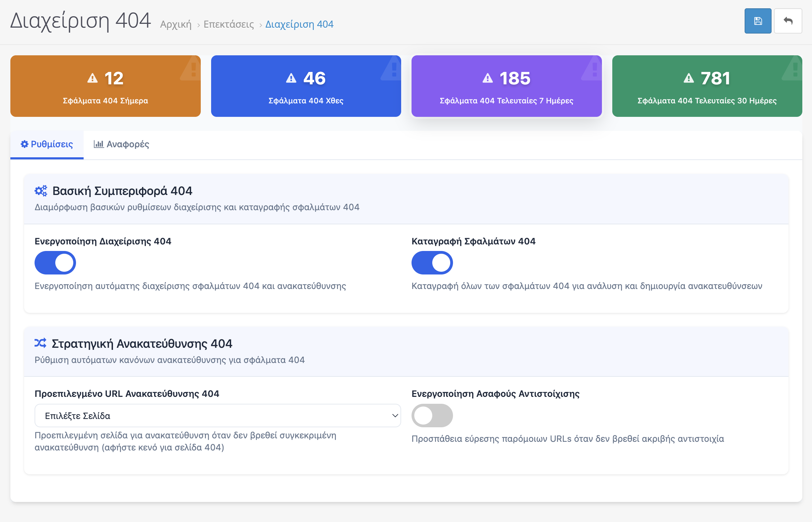Switch to the Αναφορές tab

pos(121,145)
